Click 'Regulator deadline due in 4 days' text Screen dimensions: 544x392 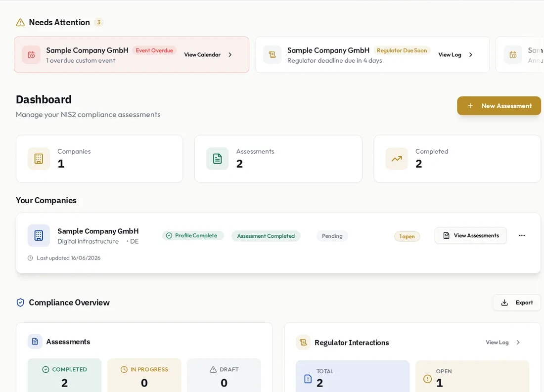(x=334, y=60)
